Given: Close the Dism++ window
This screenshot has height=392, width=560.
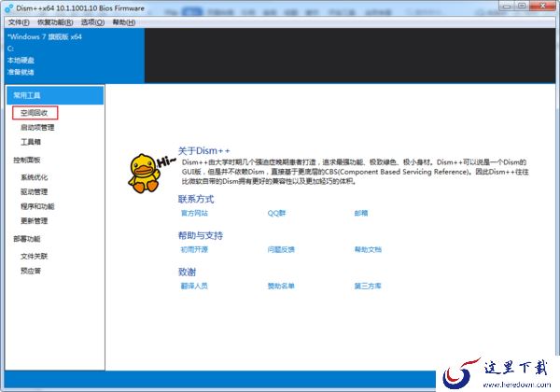Looking at the screenshot, I should click(x=542, y=7).
